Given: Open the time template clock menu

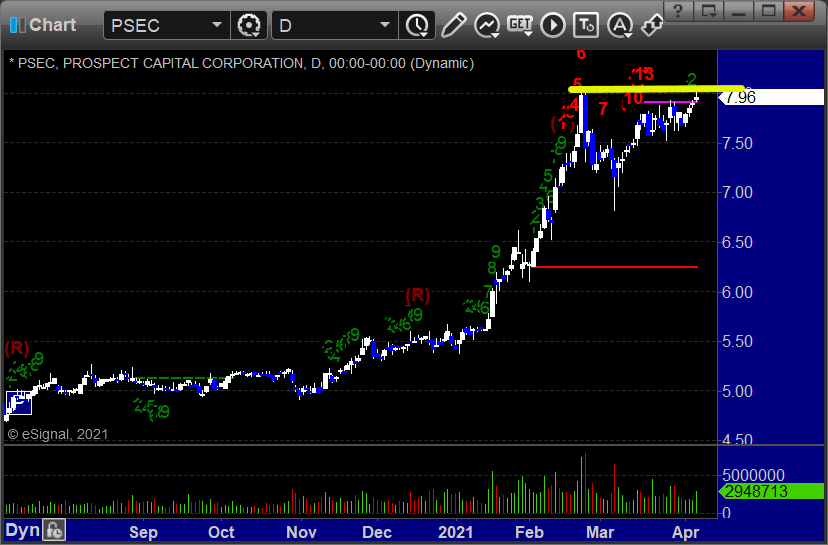Looking at the screenshot, I should tap(417, 25).
